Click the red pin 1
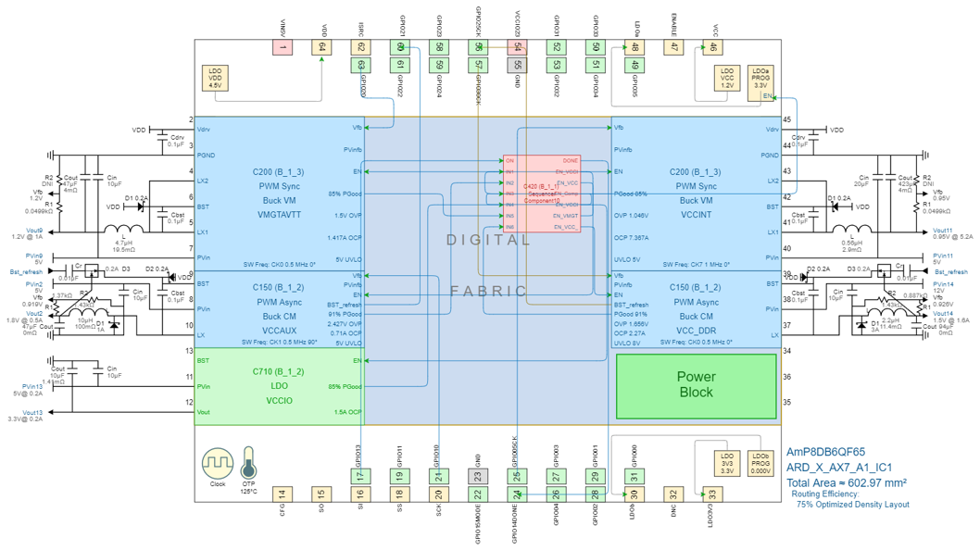This screenshot has width=980, height=550. click(x=282, y=47)
